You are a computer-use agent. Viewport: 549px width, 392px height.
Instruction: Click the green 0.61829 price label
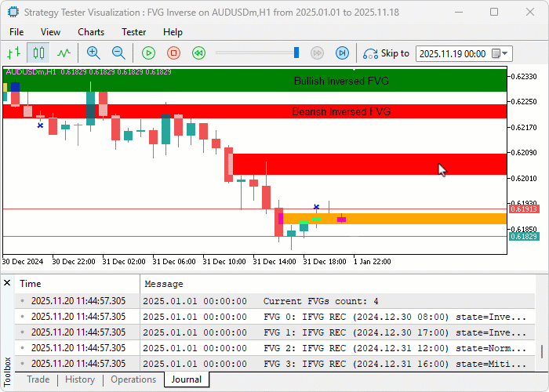(x=524, y=237)
